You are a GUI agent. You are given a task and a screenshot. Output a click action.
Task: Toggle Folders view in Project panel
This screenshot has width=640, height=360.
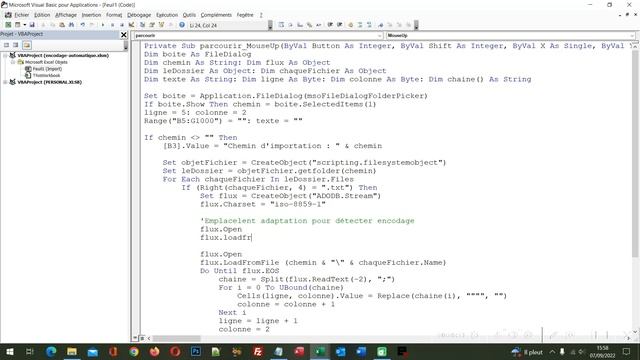[x=27, y=45]
